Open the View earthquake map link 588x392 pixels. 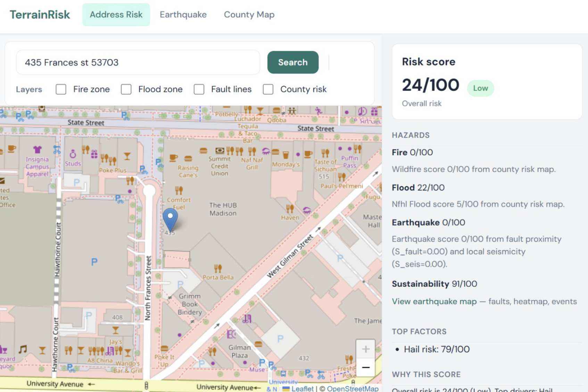point(434,301)
